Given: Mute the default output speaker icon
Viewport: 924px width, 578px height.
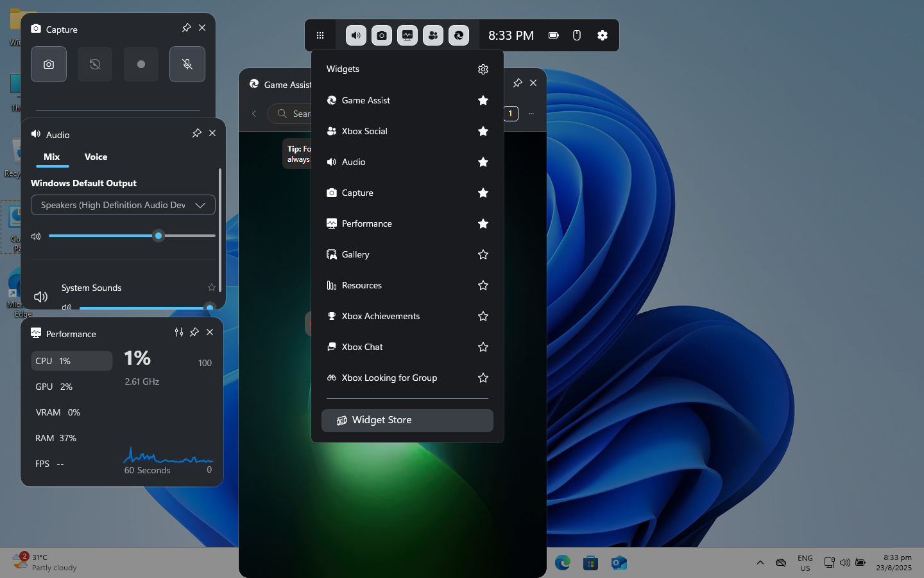Looking at the screenshot, I should click(x=36, y=236).
